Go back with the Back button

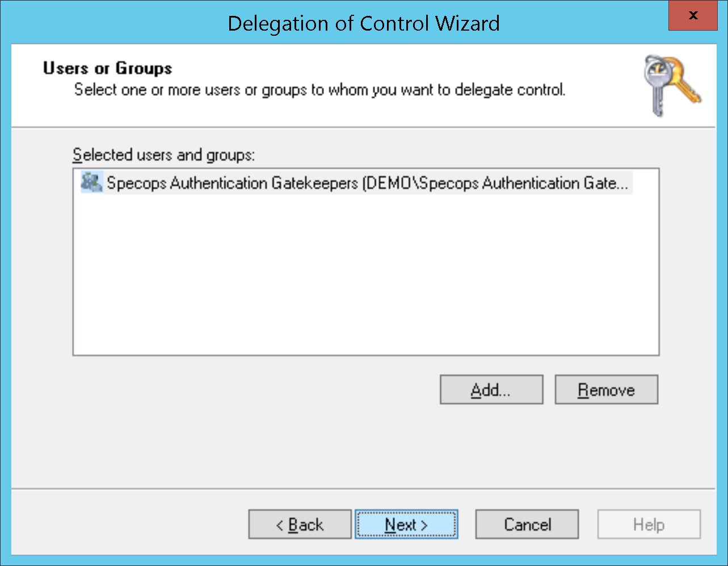(x=300, y=525)
